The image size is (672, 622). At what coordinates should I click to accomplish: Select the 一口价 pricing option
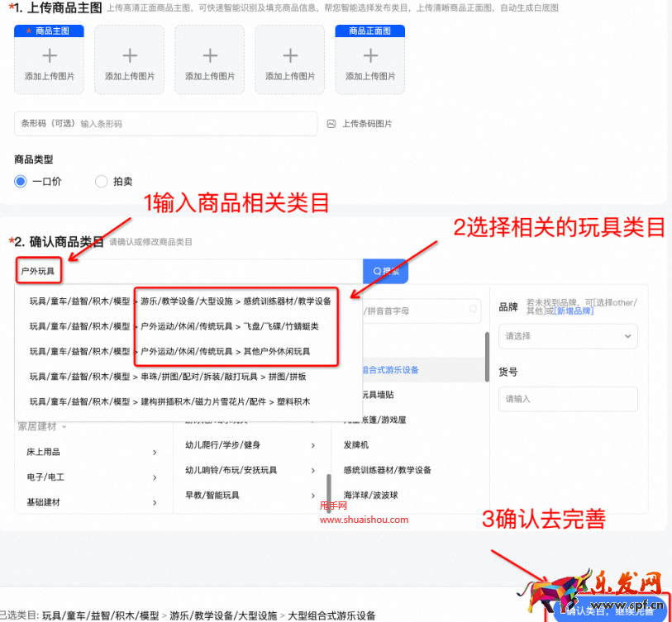click(20, 182)
